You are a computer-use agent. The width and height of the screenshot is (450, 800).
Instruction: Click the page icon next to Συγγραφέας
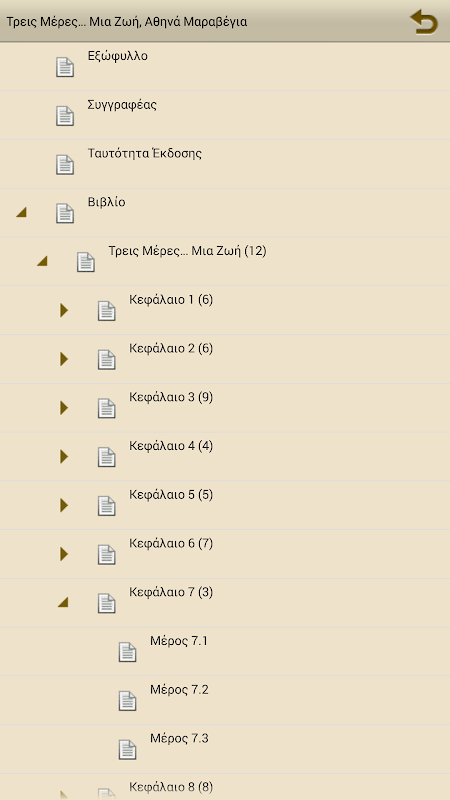(x=65, y=116)
